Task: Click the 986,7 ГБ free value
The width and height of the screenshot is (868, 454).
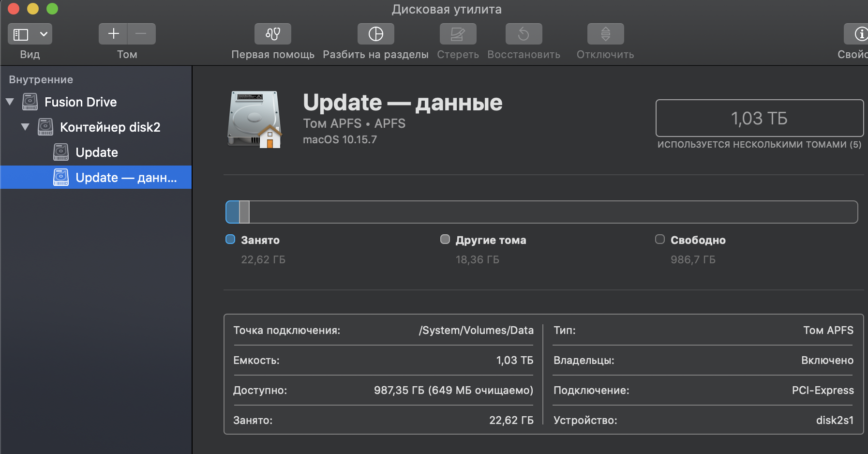Action: [x=693, y=260]
